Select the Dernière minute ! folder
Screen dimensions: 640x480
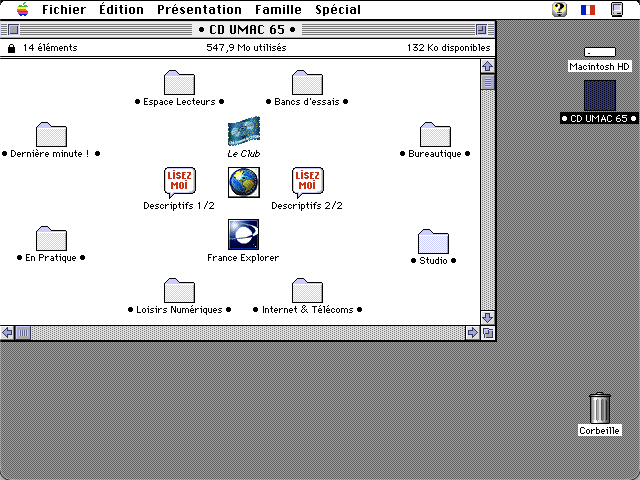51,135
